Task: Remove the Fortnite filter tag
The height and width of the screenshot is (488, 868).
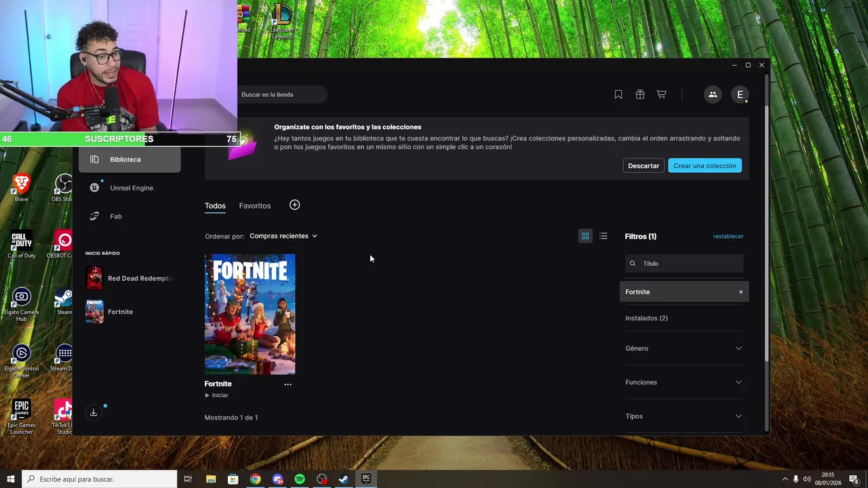Action: 741,292
